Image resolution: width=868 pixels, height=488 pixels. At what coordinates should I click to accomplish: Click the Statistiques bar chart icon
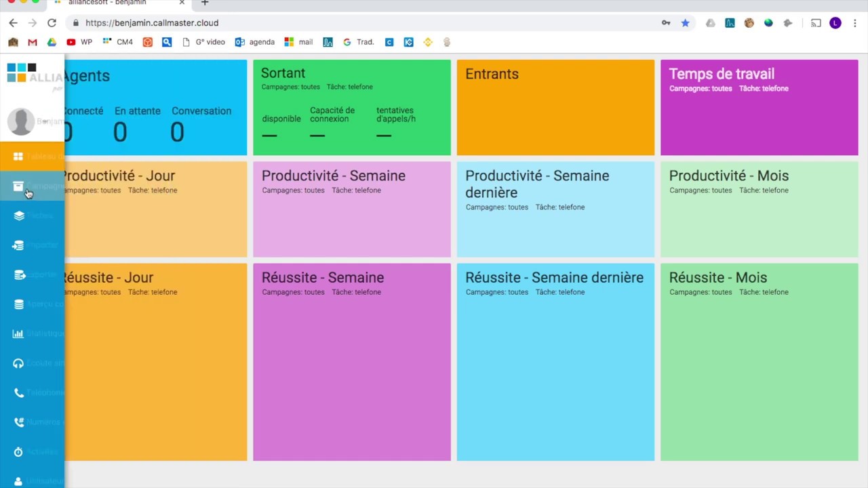18,333
